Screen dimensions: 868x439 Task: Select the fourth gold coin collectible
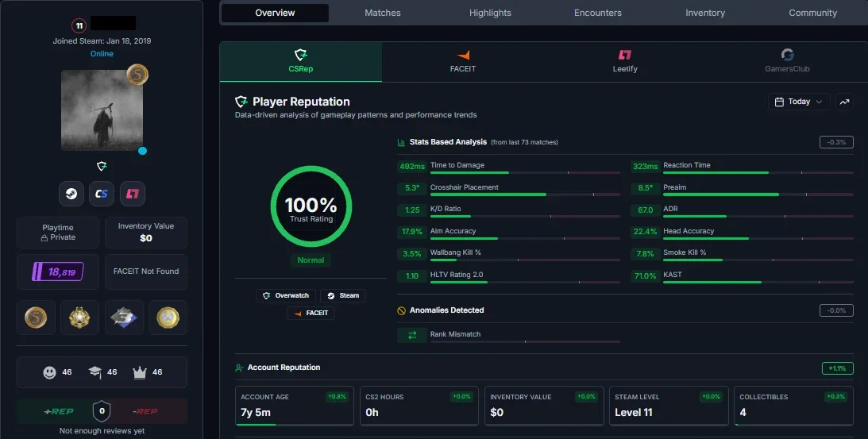[x=168, y=318]
